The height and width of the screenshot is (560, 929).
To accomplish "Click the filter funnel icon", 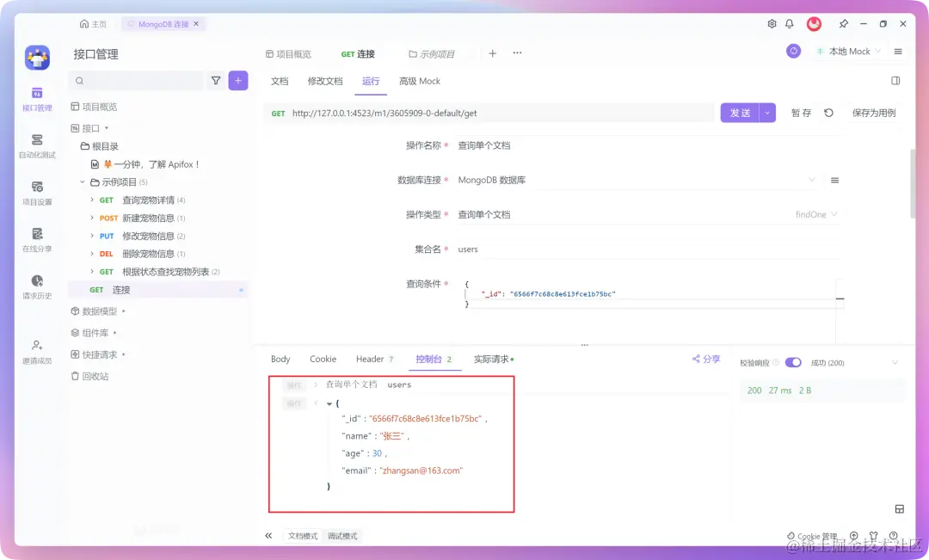I will 216,81.
